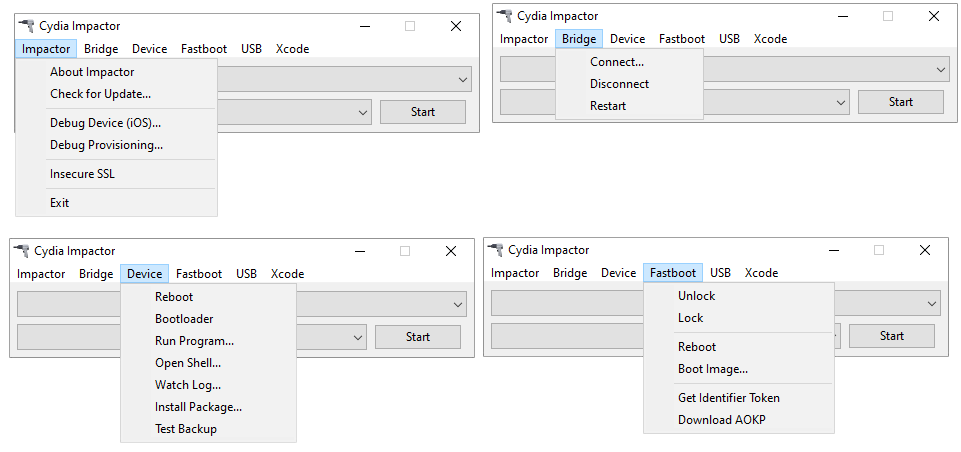Viewport: 961px width, 452px height.
Task: Click Get Identifier Token in the Fastboot menu
Action: tap(729, 398)
